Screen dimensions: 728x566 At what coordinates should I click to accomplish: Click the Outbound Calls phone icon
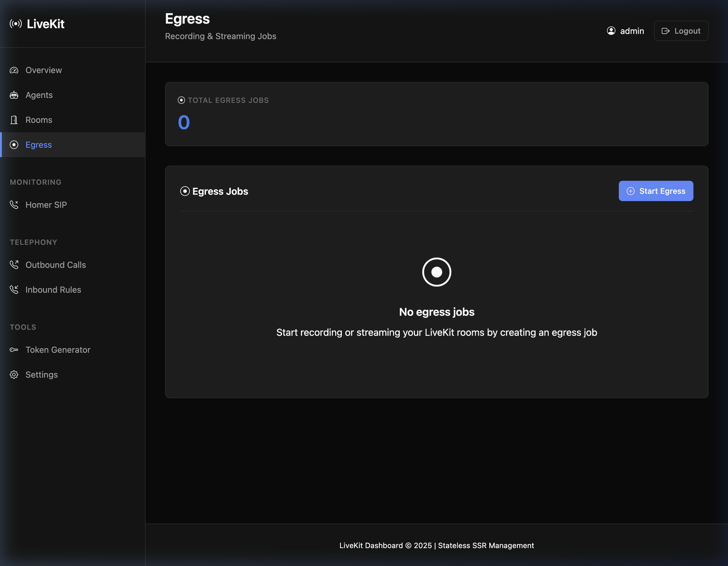14,265
